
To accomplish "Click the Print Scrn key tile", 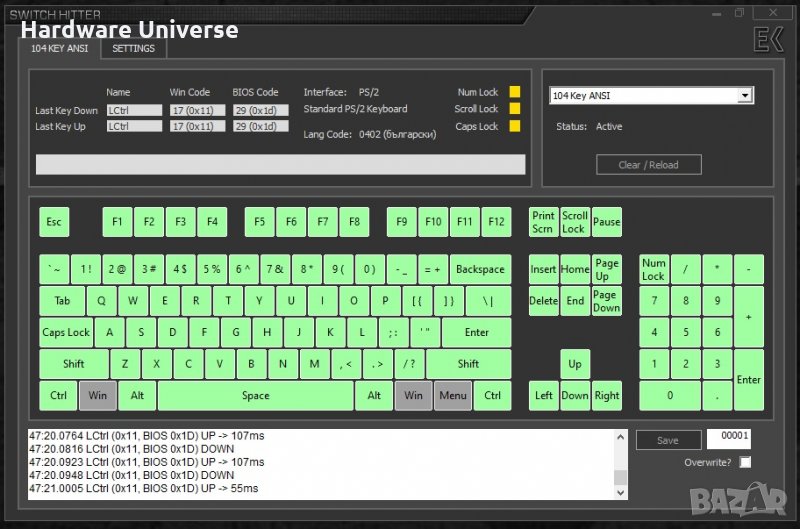I will 543,222.
